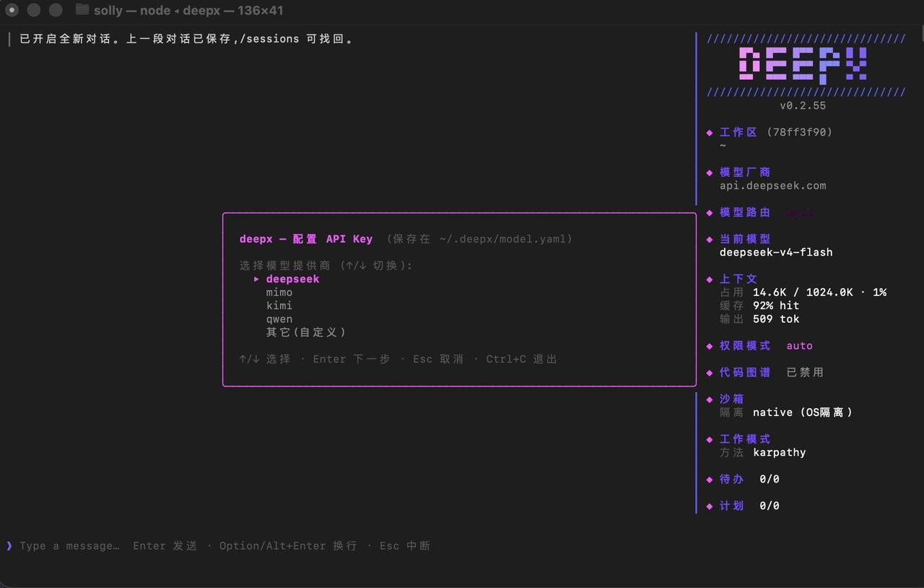
Task: Close the terminal window
Action: 12,10
